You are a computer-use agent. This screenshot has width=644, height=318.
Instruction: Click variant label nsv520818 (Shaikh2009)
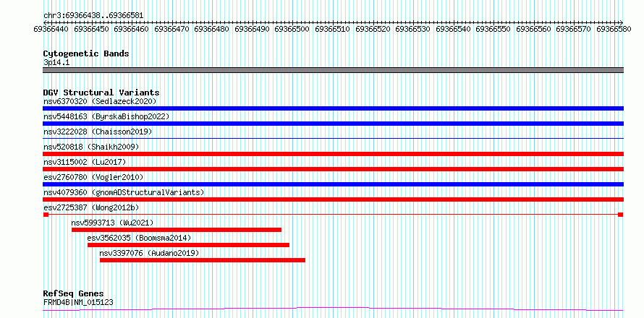91,147
